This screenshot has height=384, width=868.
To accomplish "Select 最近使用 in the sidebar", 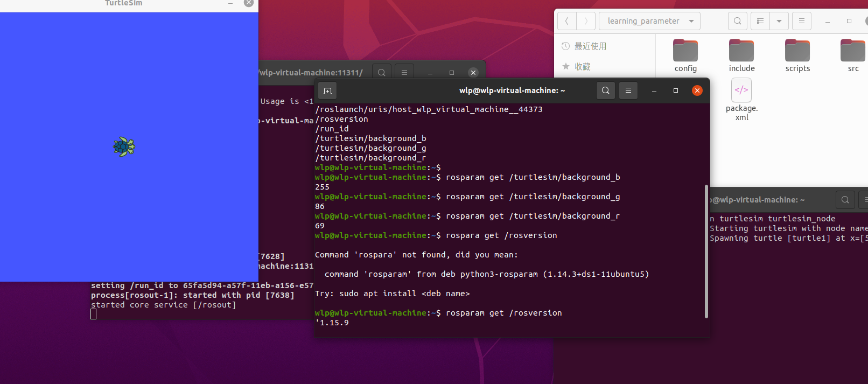I will click(590, 46).
